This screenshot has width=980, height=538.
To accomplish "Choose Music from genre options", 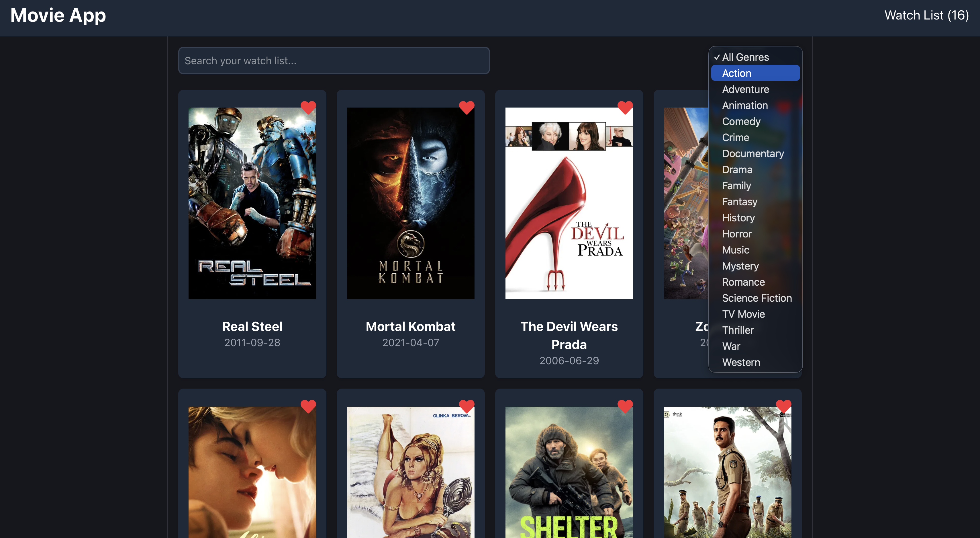I will point(756,250).
